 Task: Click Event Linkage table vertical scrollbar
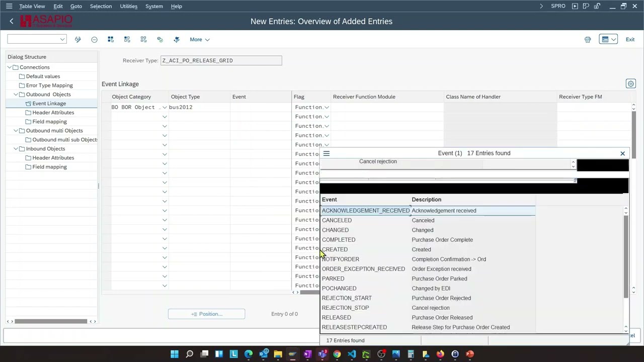click(x=633, y=135)
